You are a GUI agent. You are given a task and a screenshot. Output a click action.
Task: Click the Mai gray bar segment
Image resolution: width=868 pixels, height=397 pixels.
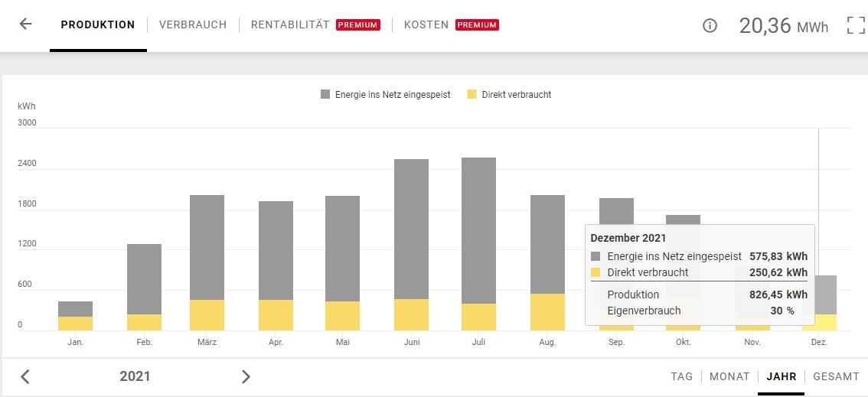tap(343, 249)
